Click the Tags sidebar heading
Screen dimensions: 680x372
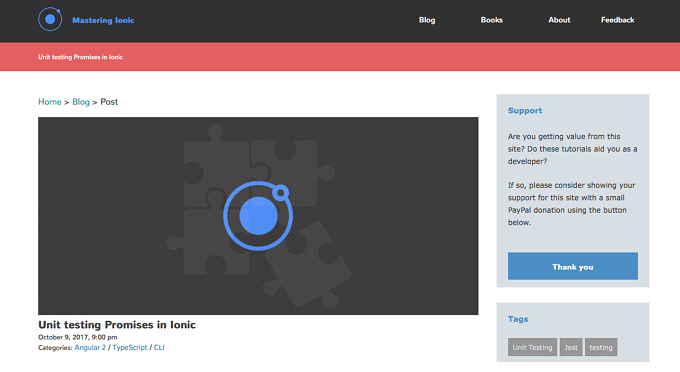coord(518,319)
